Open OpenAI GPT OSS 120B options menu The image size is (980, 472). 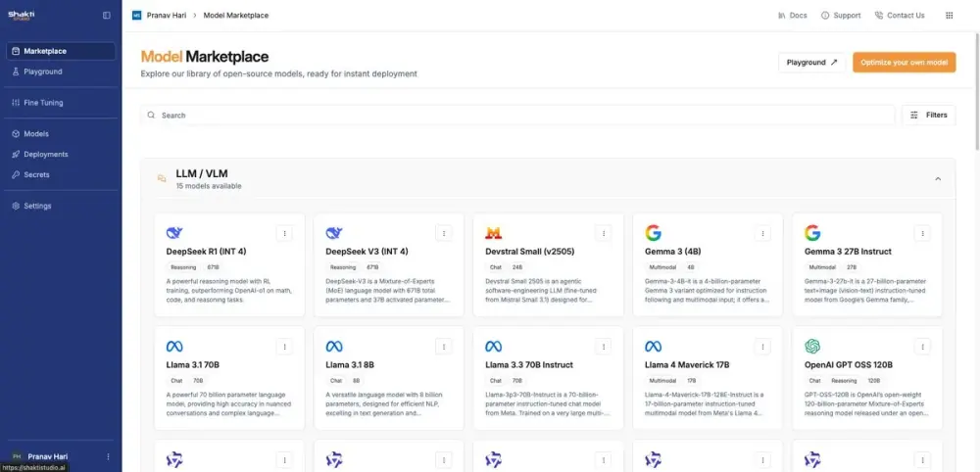[922, 347]
